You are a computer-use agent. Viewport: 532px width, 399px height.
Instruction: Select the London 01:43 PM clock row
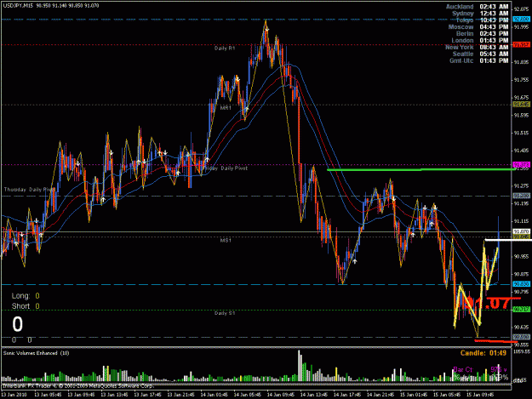(x=480, y=40)
